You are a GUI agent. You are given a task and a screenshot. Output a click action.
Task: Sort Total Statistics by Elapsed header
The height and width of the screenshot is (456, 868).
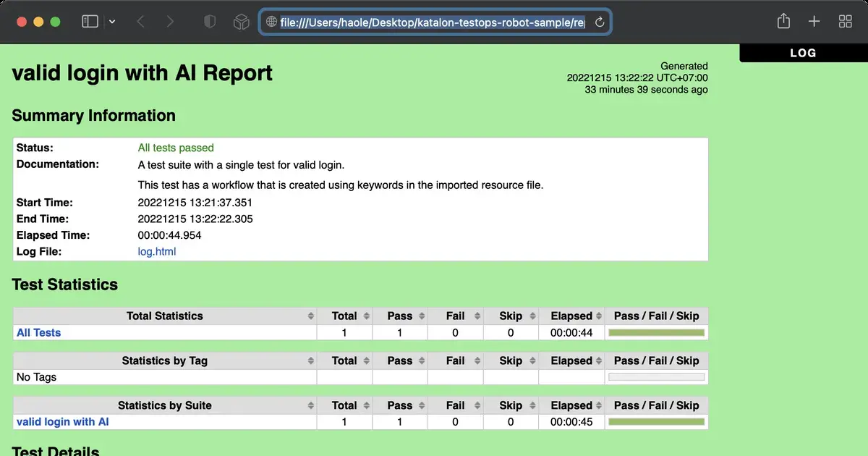[x=571, y=316]
